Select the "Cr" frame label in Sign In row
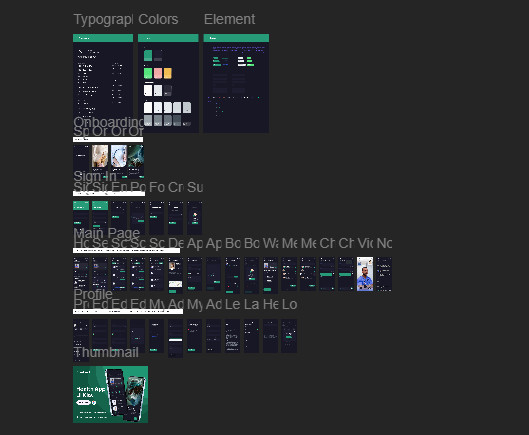529x435 pixels. click(176, 187)
